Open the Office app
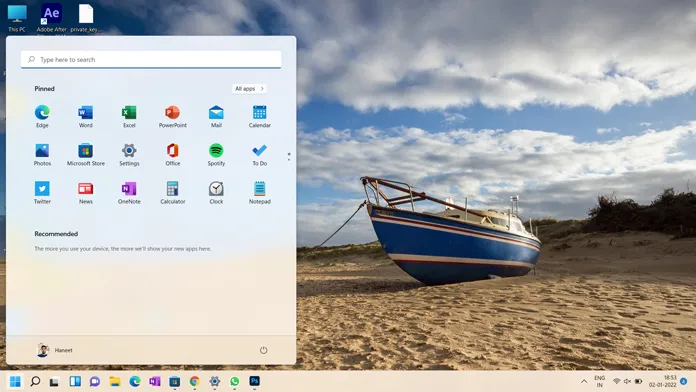 click(x=173, y=154)
